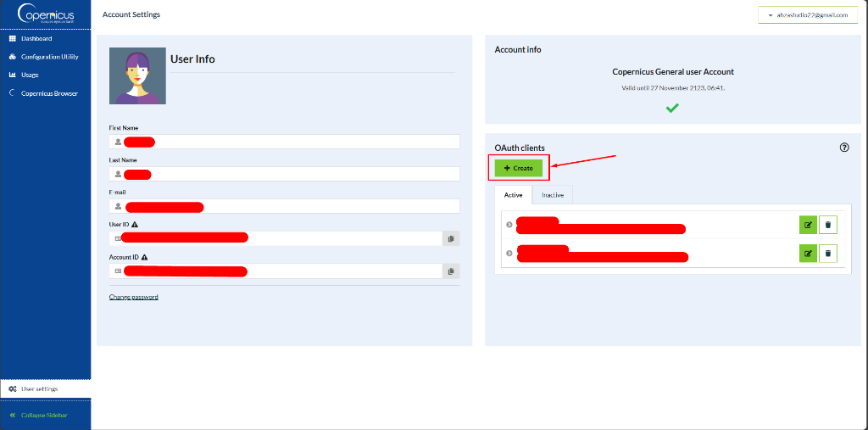Open Configuration Utility from sidebar
Viewport: 868px width, 430px height.
click(x=46, y=57)
